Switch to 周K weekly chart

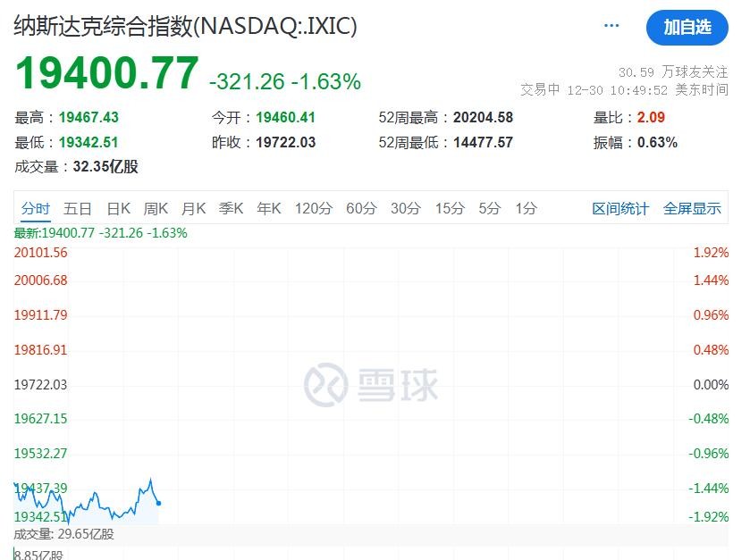click(x=156, y=208)
